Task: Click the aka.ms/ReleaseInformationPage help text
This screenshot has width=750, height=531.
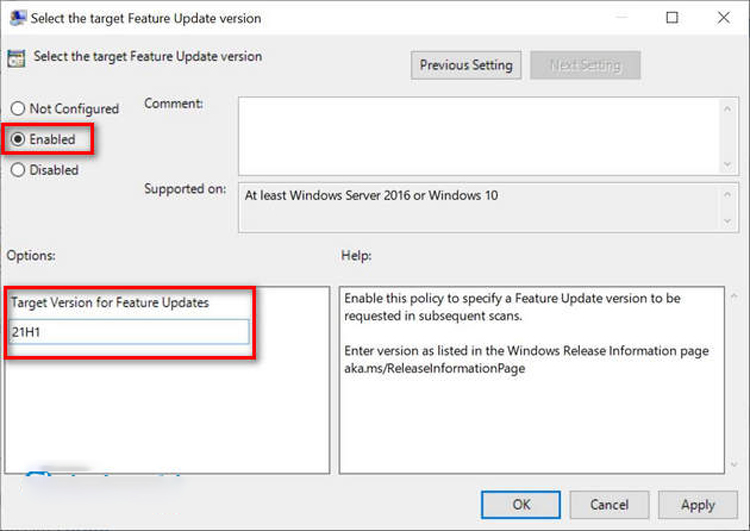Action: click(x=434, y=368)
